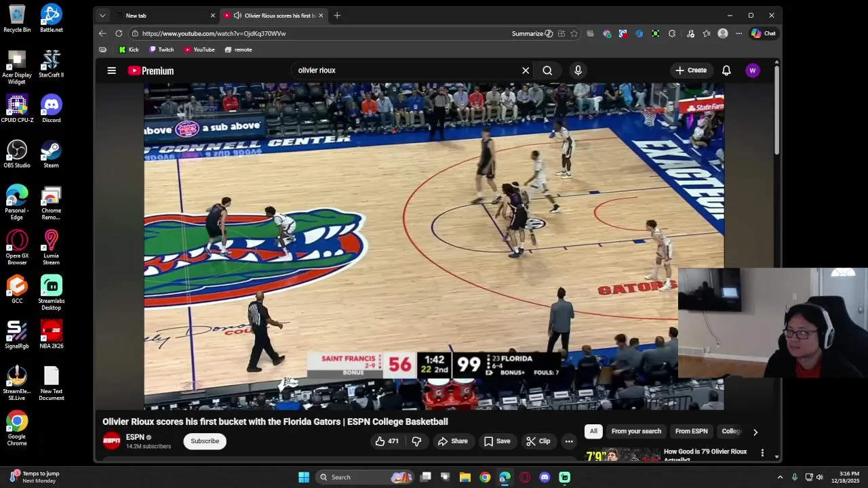Open browser profile avatar
868x488 pixels.
723,33
